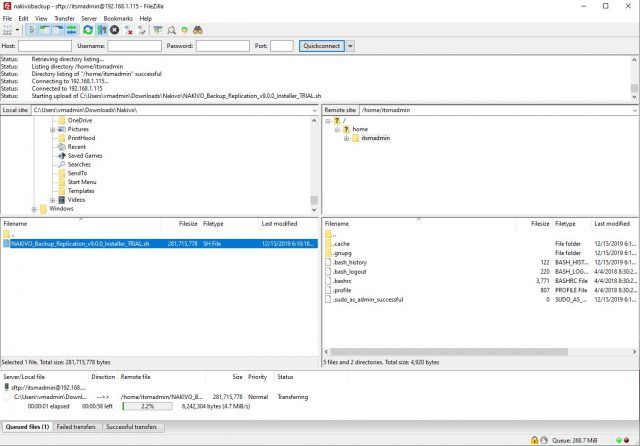Disconnect from the current server icon

pyautogui.click(x=129, y=30)
